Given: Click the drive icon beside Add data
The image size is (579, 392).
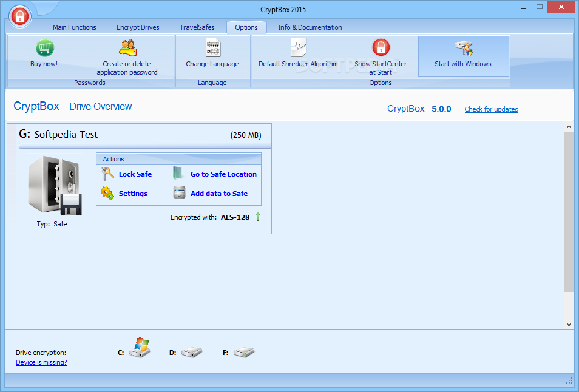Looking at the screenshot, I should tap(180, 193).
